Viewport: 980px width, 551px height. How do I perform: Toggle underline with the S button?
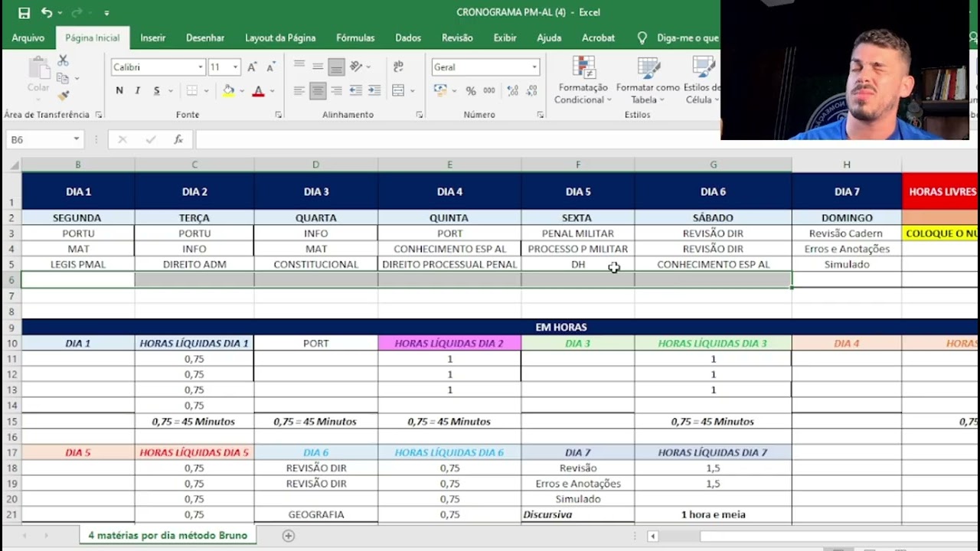pyautogui.click(x=156, y=90)
